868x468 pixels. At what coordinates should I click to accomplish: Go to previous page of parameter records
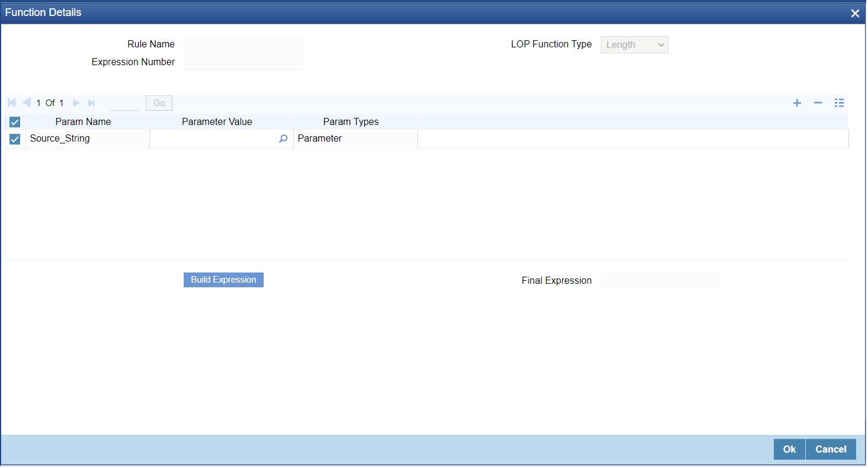(26, 103)
